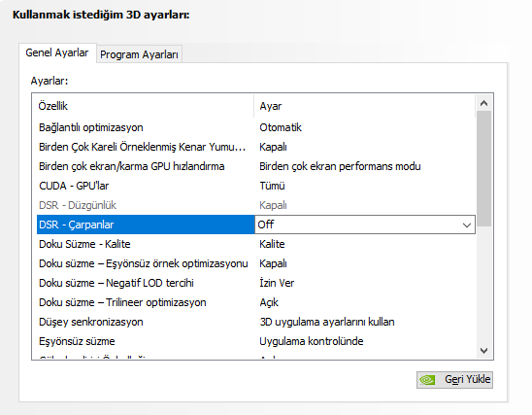The width and height of the screenshot is (532, 415).
Task: Select Doku süzme – Negatif LOD tercihi
Action: [256, 283]
